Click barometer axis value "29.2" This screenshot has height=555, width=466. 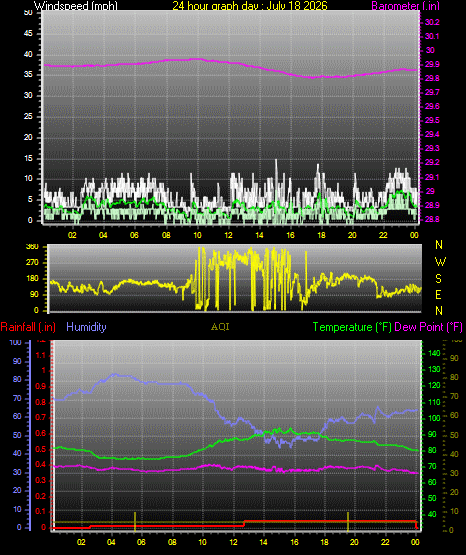(x=432, y=162)
